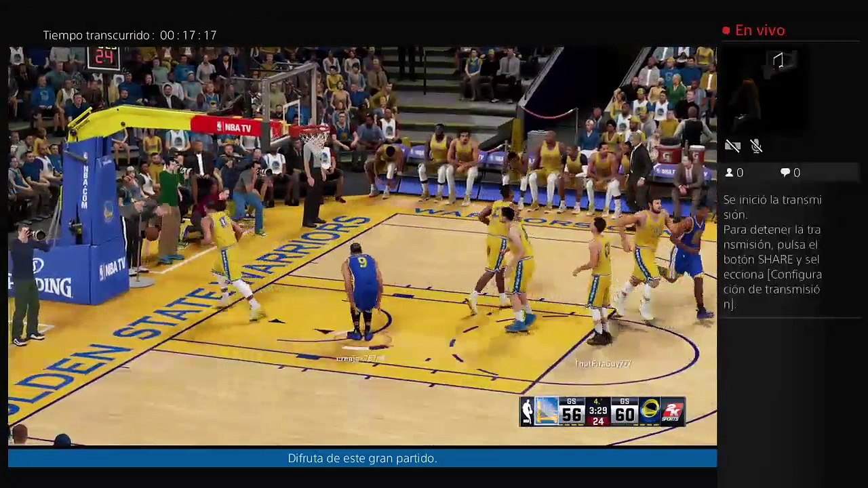The height and width of the screenshot is (488, 868).
Task: Click the 2K Sports logo on scoreboard
Action: [673, 411]
